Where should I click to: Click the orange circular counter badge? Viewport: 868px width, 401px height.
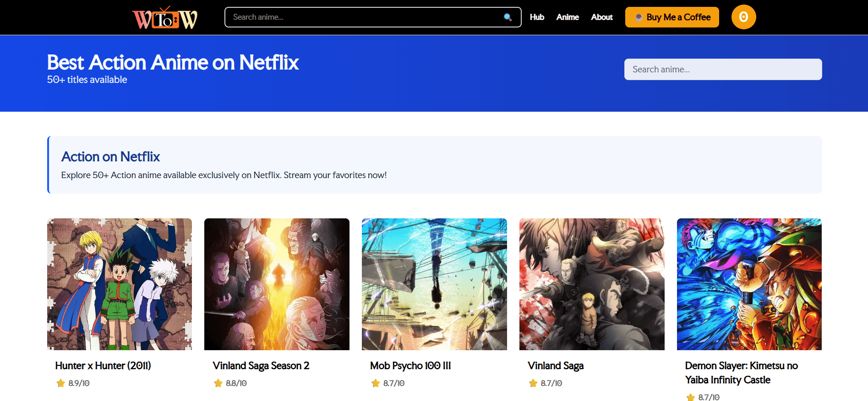(x=743, y=17)
